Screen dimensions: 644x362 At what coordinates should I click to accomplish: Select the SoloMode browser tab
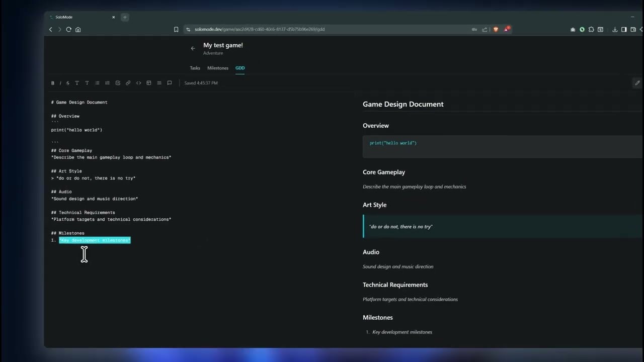point(83,17)
